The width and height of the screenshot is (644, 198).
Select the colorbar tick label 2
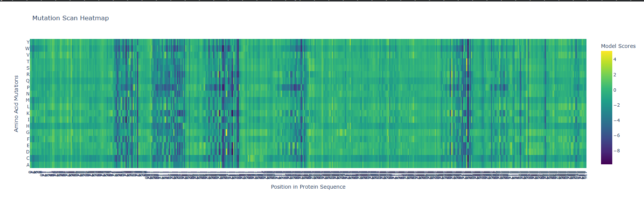tap(615, 74)
